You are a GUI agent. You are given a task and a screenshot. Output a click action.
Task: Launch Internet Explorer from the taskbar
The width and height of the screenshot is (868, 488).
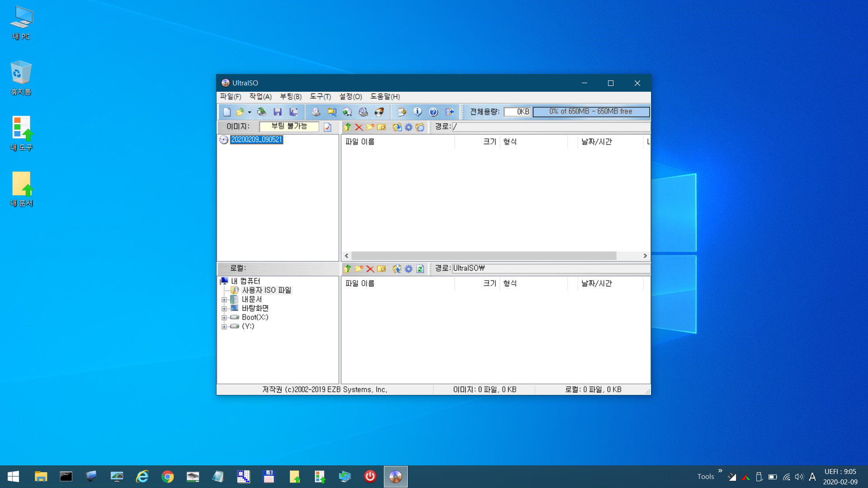click(142, 477)
